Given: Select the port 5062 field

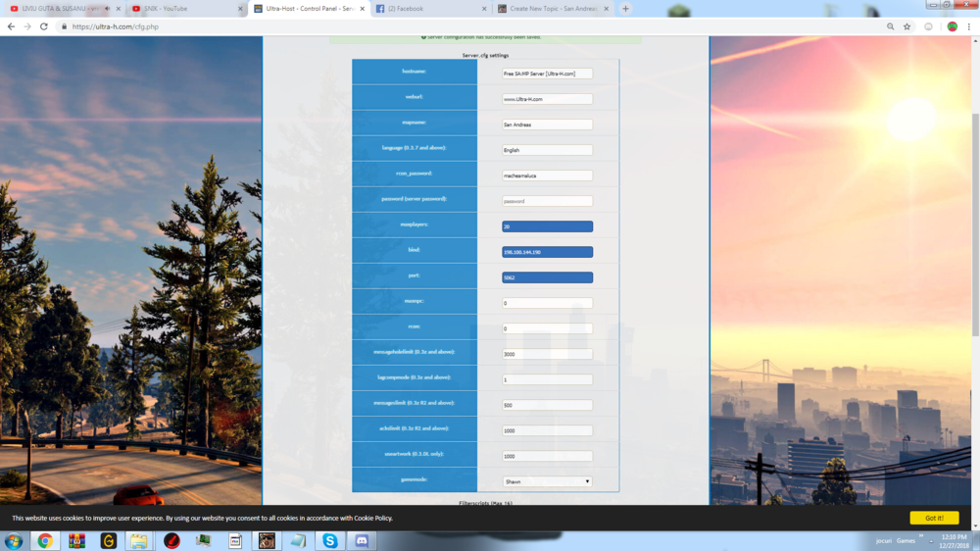Looking at the screenshot, I should pos(547,277).
